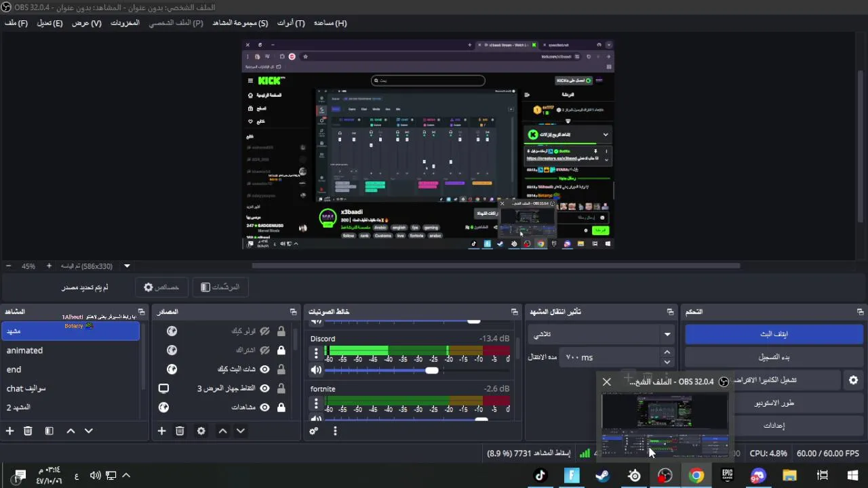
Task: Click the خصائص properties button
Action: point(161,287)
